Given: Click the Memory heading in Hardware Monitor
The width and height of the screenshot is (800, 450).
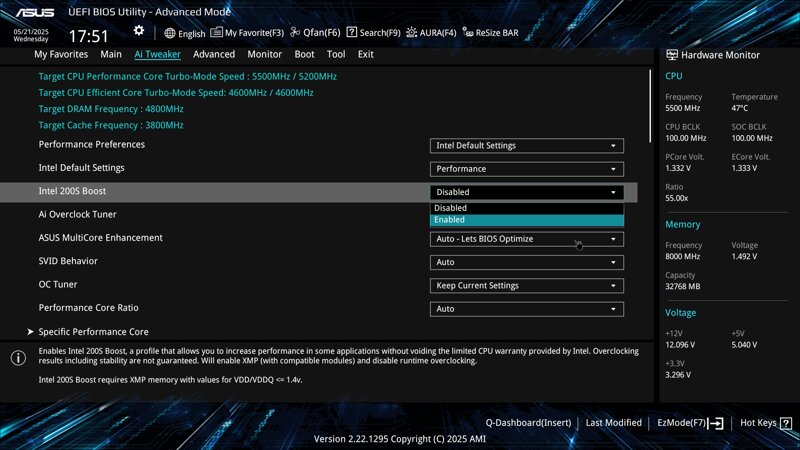Looking at the screenshot, I should (682, 224).
